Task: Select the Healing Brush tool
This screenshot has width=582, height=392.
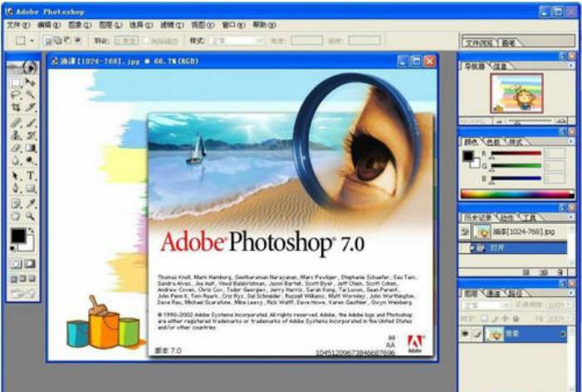Action: (16, 122)
